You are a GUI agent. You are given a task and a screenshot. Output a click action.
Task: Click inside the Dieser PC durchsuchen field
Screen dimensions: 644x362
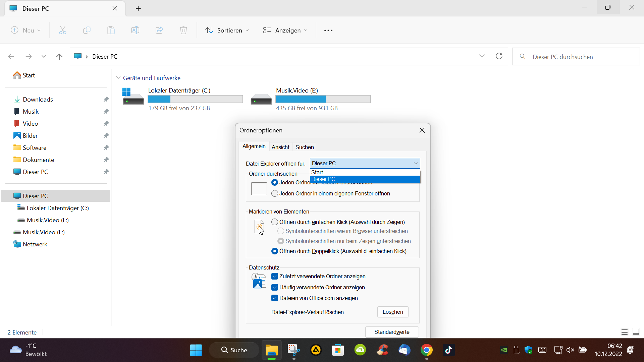click(x=576, y=57)
